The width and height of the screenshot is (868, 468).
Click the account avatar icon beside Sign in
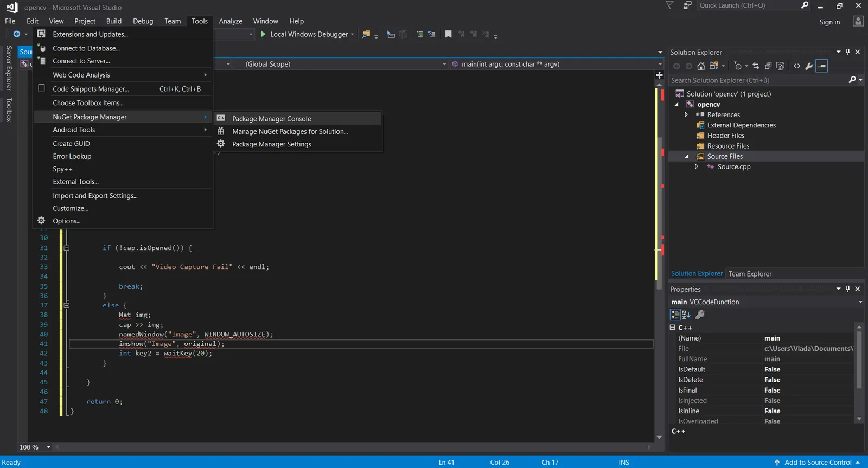858,21
